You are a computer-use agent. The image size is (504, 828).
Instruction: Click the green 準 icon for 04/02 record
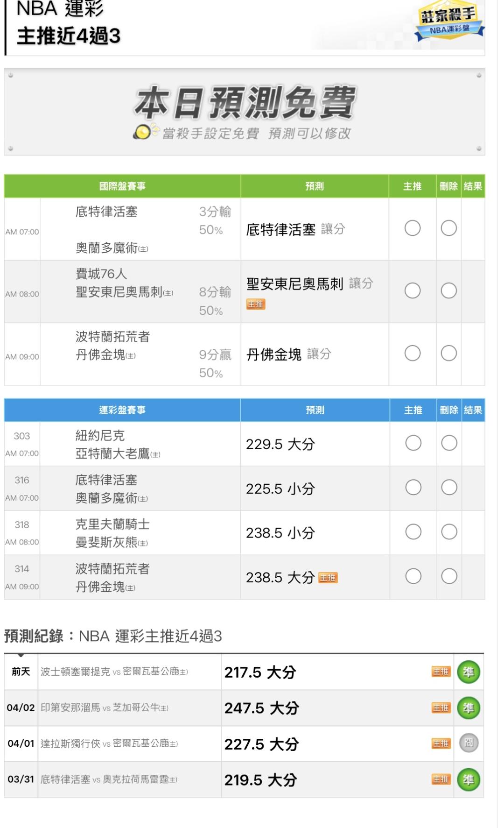coord(468,708)
